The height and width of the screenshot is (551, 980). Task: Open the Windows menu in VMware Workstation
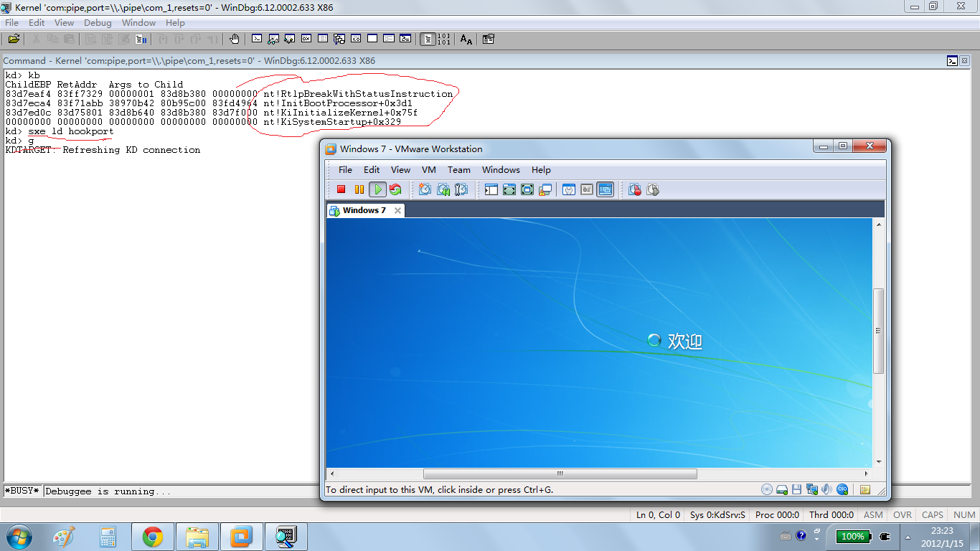[x=501, y=170]
